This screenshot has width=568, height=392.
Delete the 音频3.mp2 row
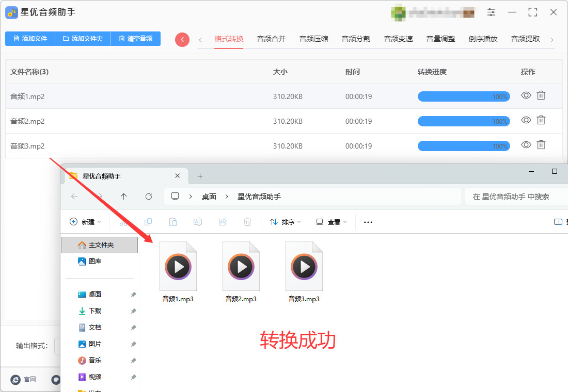click(x=541, y=145)
